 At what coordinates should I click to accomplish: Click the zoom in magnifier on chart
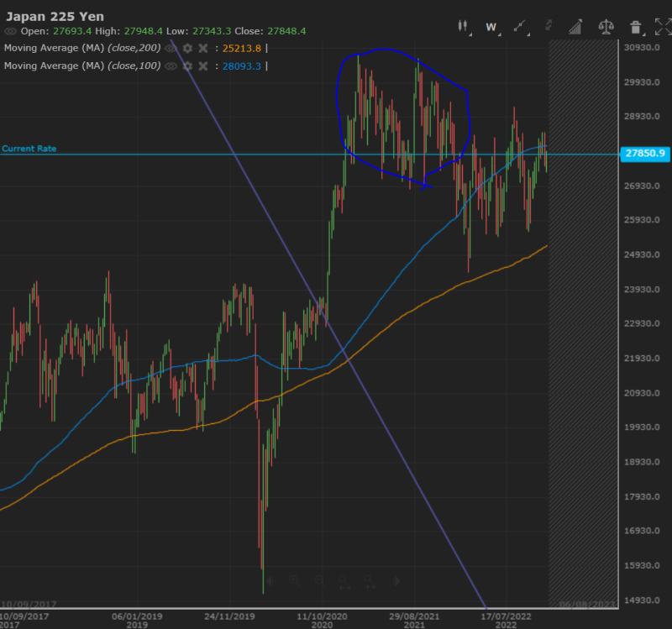tap(295, 580)
